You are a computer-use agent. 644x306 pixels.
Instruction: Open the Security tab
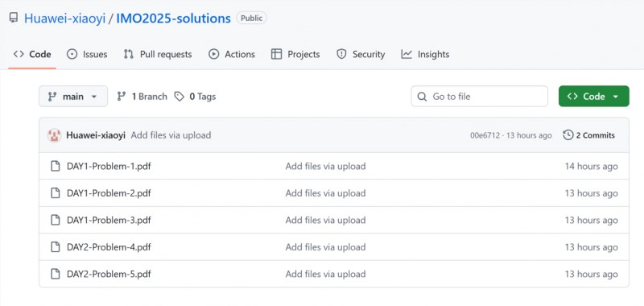[361, 54]
